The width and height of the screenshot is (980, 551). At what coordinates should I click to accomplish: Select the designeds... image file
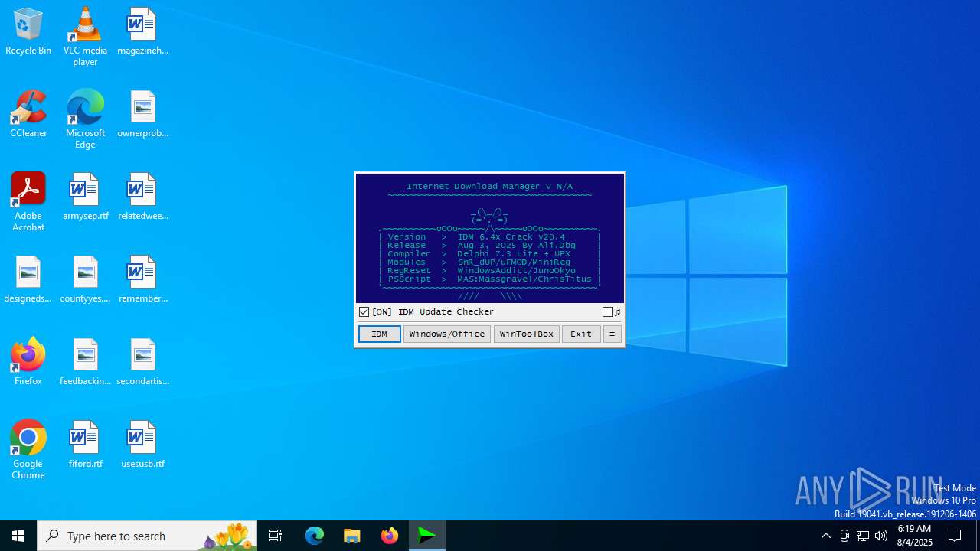(28, 280)
